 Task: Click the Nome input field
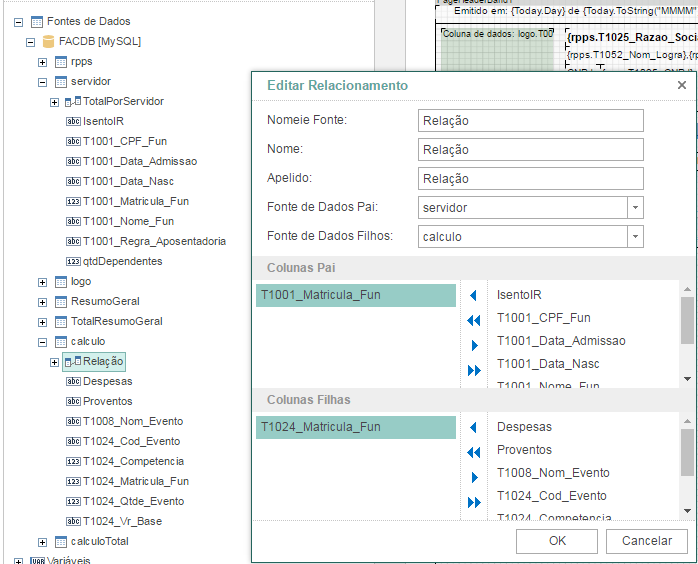coord(531,150)
